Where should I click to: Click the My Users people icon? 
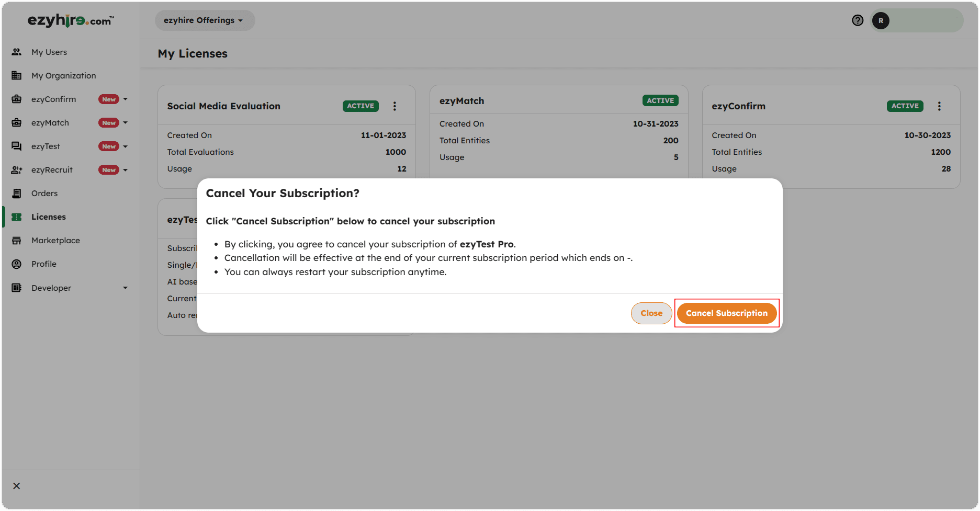(17, 52)
